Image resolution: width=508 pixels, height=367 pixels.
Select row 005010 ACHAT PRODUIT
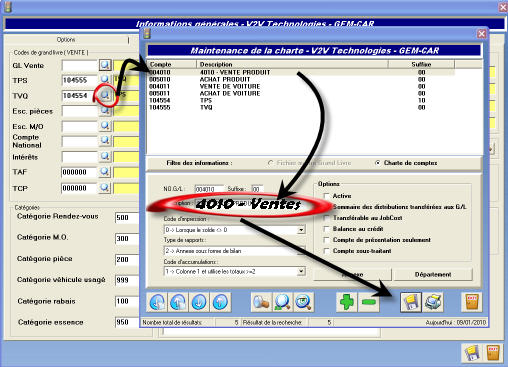(x=302, y=79)
